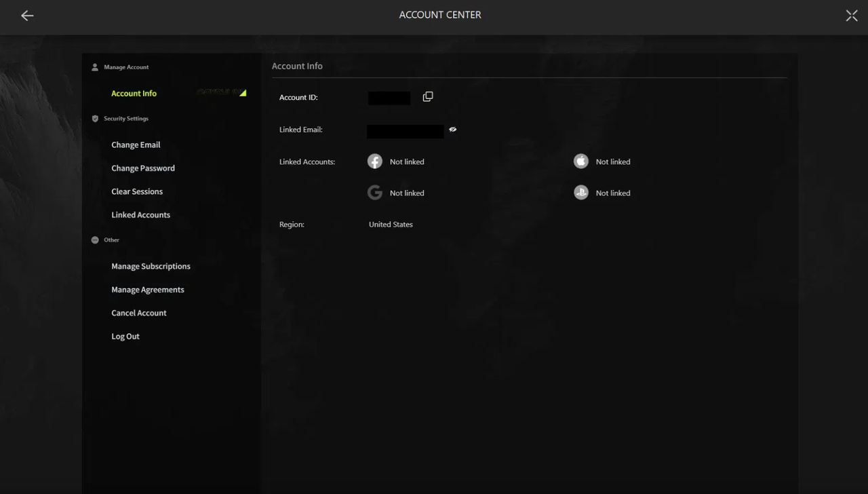
Task: Link the Apple account icon
Action: click(580, 161)
